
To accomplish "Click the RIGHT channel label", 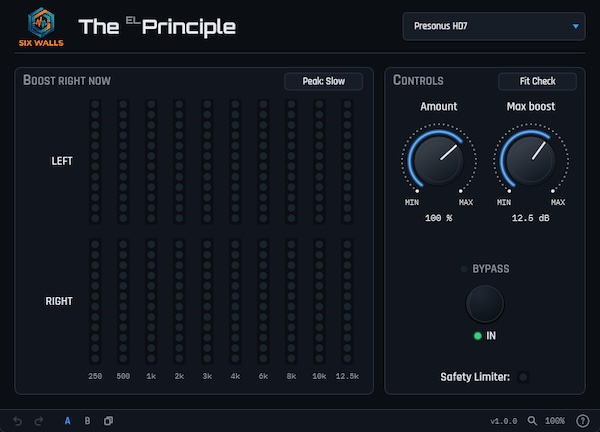I will point(59,301).
